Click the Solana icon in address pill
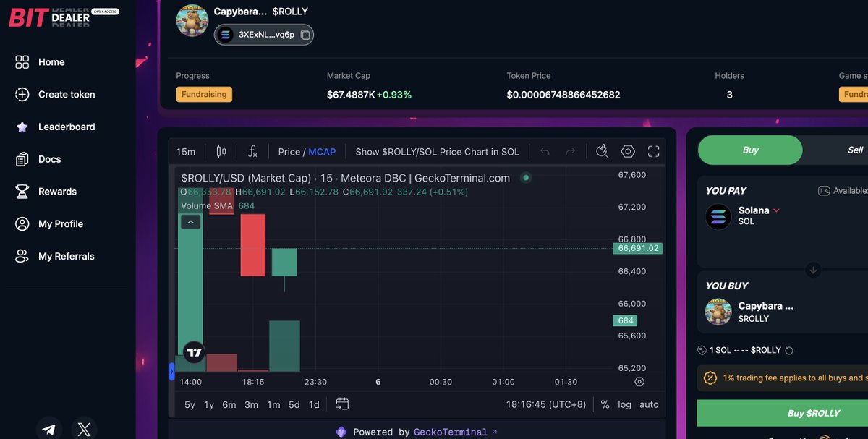 tap(226, 35)
